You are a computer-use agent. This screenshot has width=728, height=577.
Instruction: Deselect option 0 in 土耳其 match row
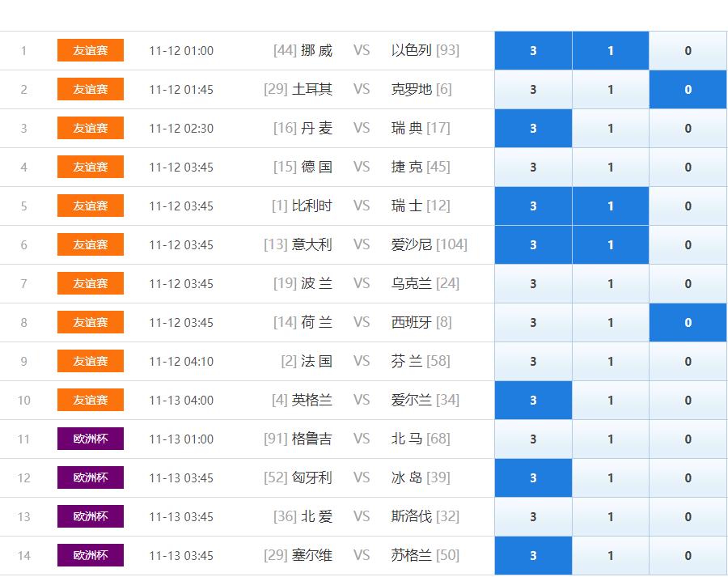point(688,89)
